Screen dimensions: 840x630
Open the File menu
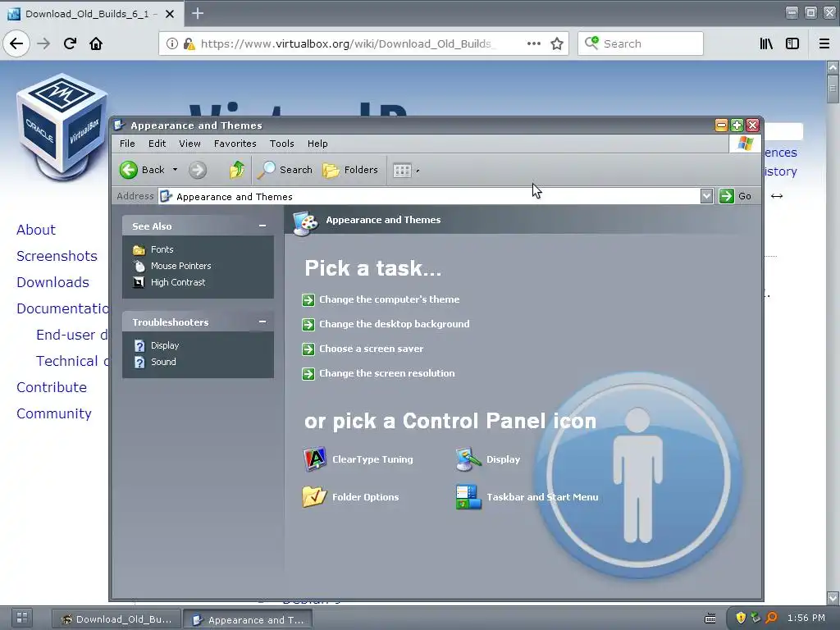pyautogui.click(x=127, y=144)
